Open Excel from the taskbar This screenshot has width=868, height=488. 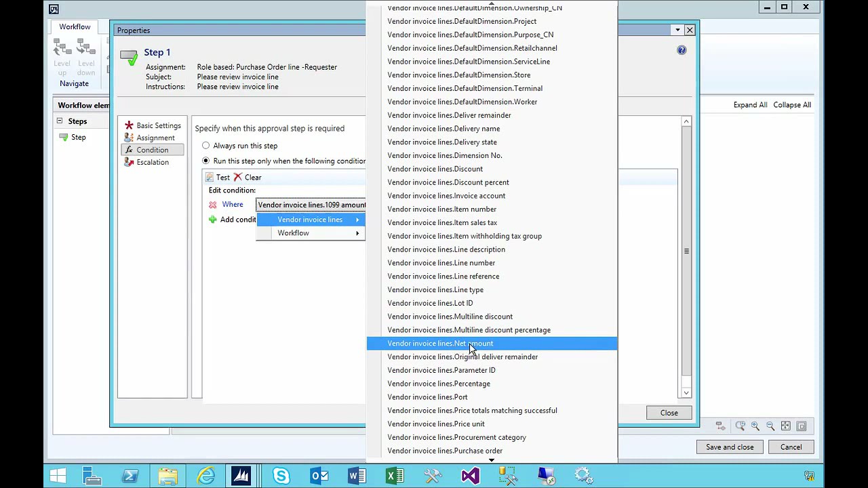[x=395, y=476]
